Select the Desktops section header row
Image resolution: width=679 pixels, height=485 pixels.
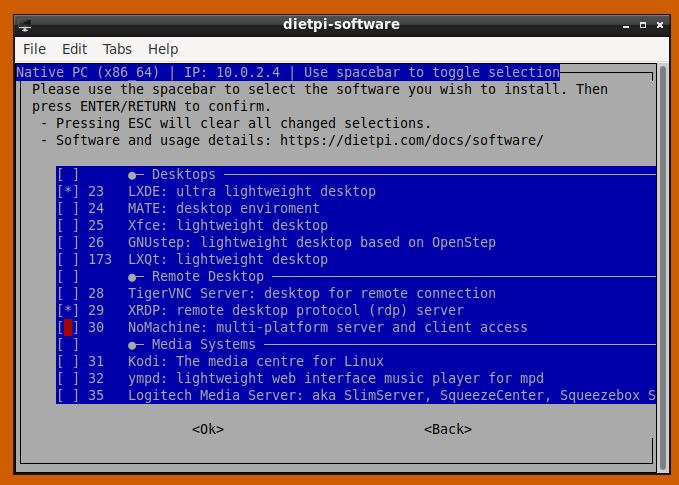356,175
